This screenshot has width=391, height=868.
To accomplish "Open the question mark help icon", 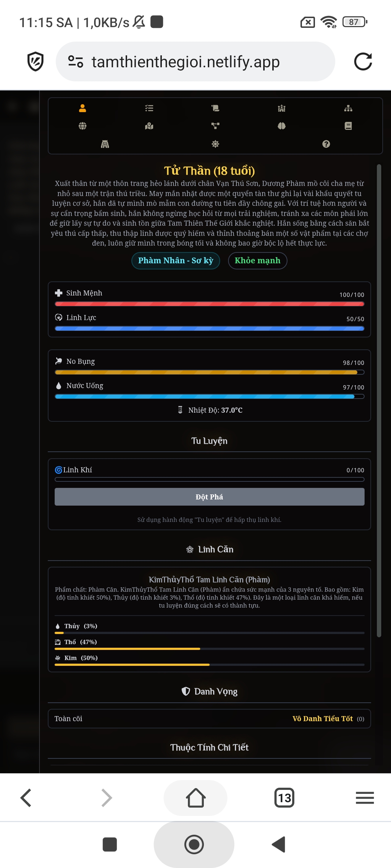I will [x=326, y=144].
